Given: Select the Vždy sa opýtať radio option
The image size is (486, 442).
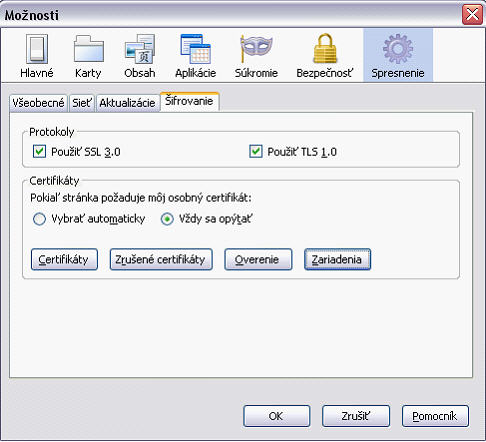Looking at the screenshot, I should (167, 219).
